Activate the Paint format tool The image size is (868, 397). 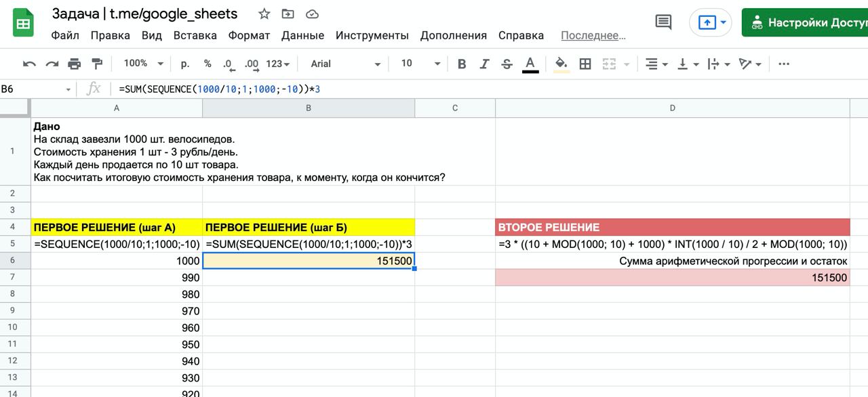(x=96, y=64)
